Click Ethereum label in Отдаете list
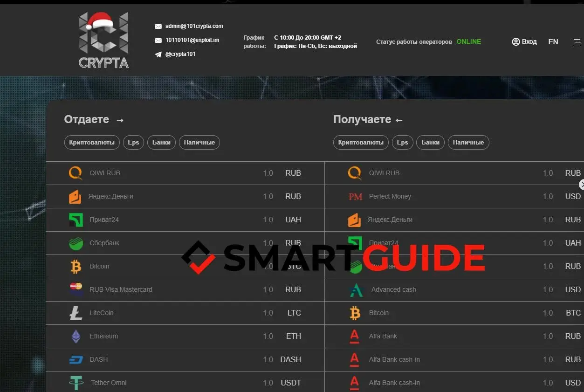 [x=103, y=336]
